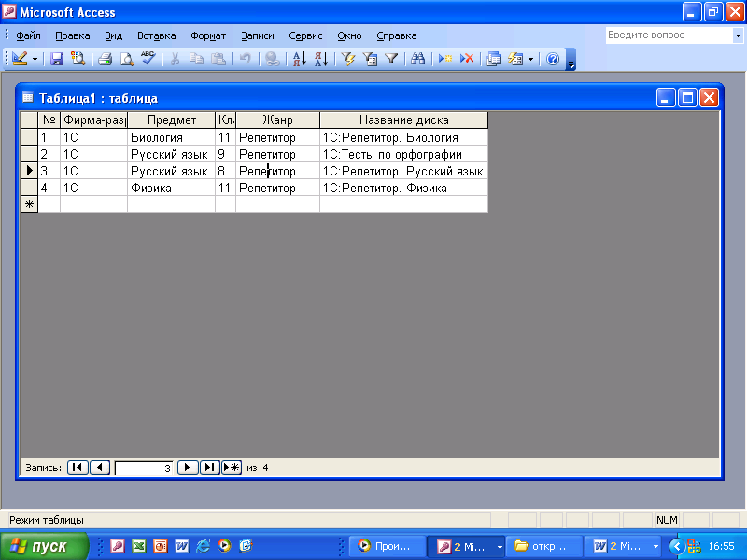The height and width of the screenshot is (560, 747).
Task: Go to last record button
Action: click(x=209, y=468)
